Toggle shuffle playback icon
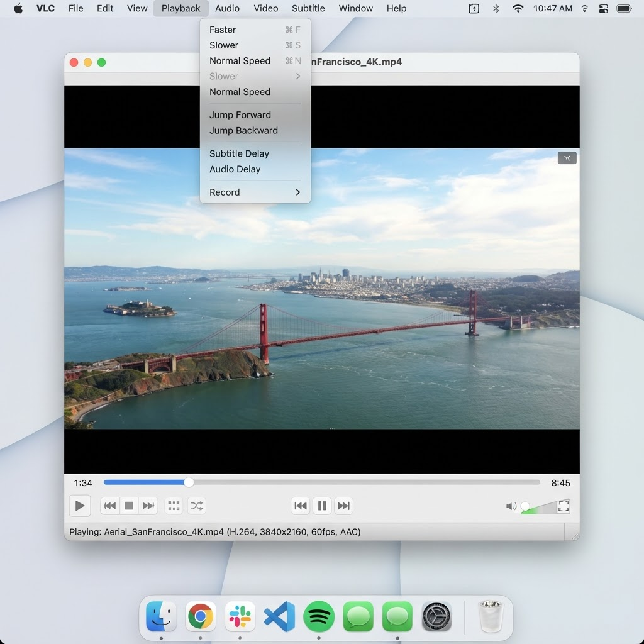 tap(197, 506)
